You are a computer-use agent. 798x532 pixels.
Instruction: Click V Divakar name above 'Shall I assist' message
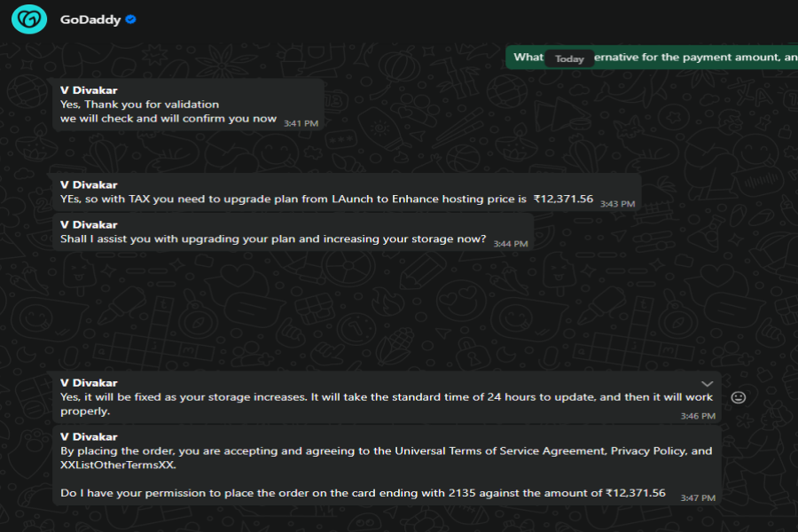(89, 224)
